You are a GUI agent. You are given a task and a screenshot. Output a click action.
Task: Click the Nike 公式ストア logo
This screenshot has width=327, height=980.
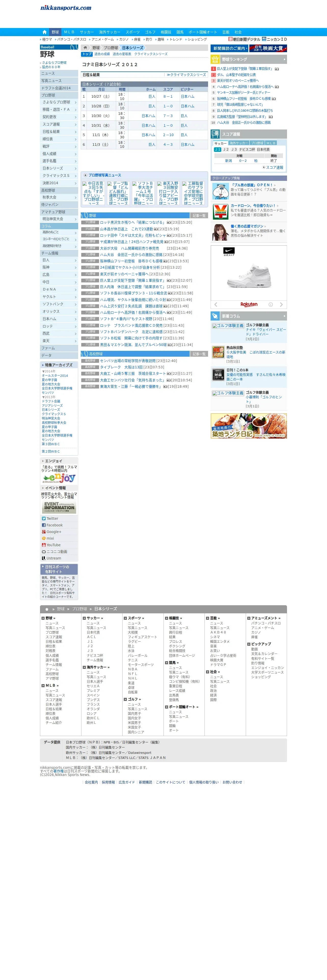[229, 251]
